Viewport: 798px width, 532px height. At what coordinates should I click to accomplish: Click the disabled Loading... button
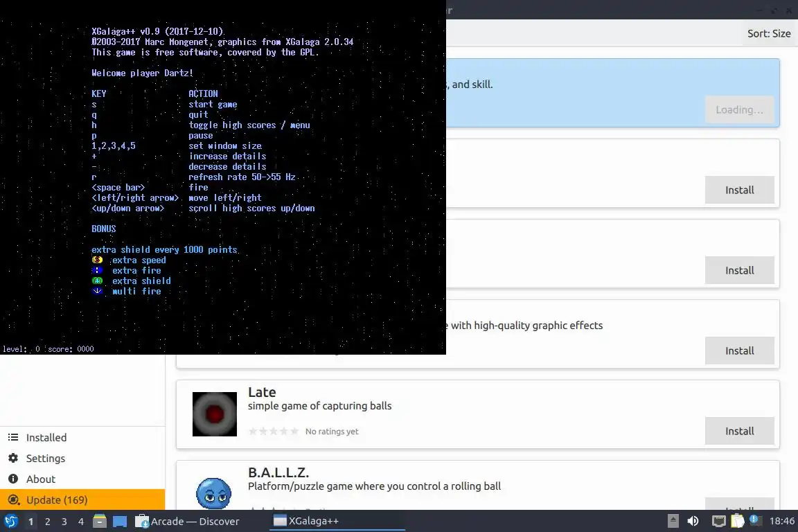pos(740,109)
